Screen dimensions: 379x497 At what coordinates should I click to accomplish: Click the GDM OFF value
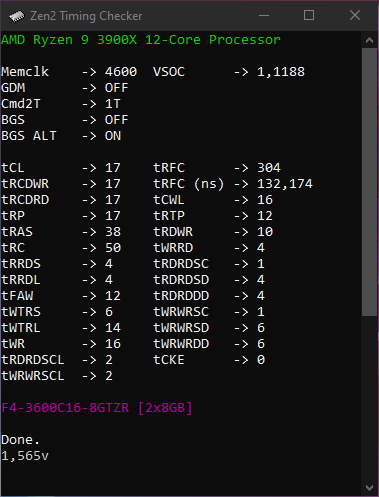pos(116,88)
